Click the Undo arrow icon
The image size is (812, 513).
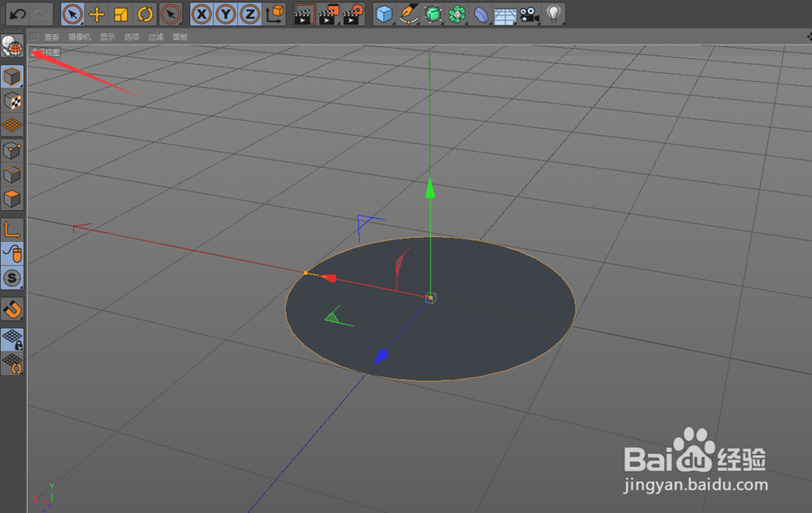(x=18, y=14)
